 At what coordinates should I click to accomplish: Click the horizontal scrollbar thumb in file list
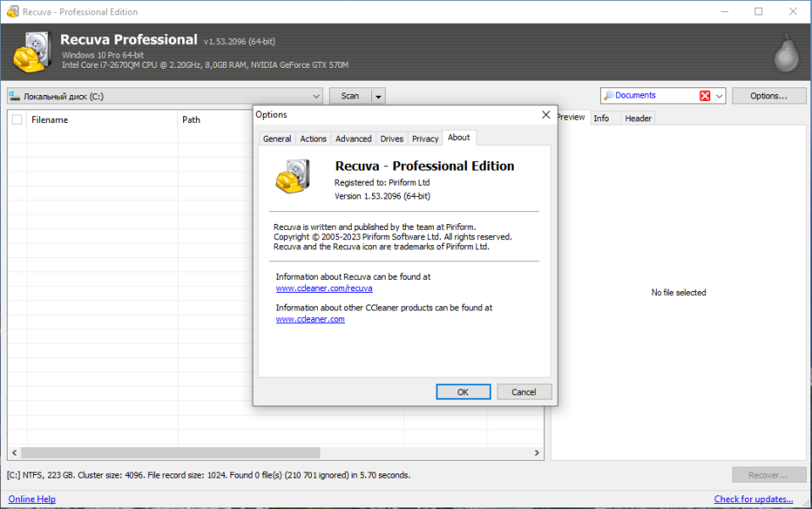[170, 452]
